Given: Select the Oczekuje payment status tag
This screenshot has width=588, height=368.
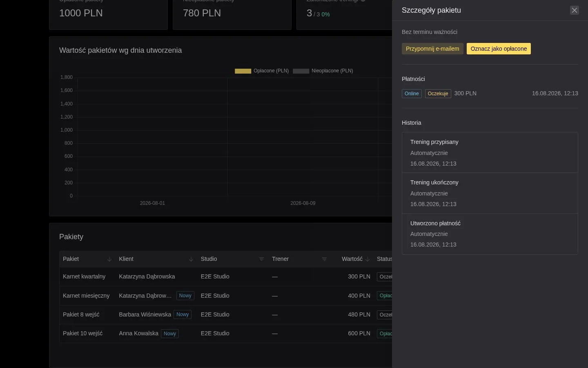Looking at the screenshot, I should tap(438, 94).
